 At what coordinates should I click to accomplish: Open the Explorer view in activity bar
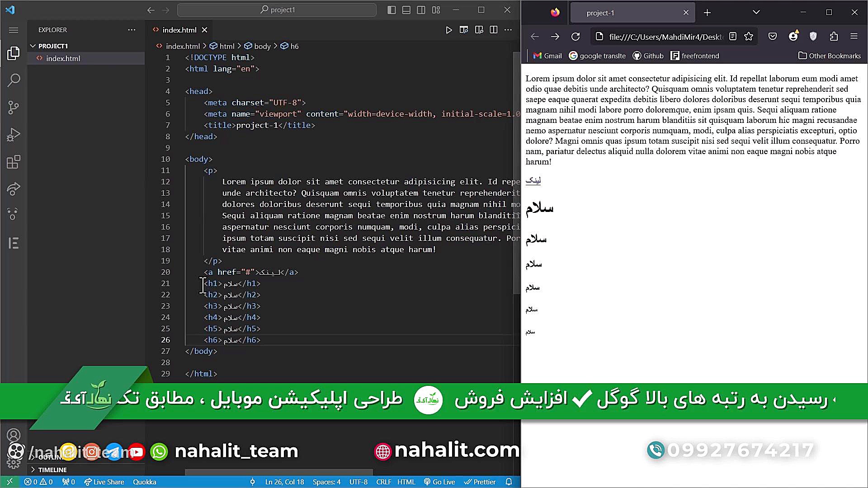click(14, 53)
